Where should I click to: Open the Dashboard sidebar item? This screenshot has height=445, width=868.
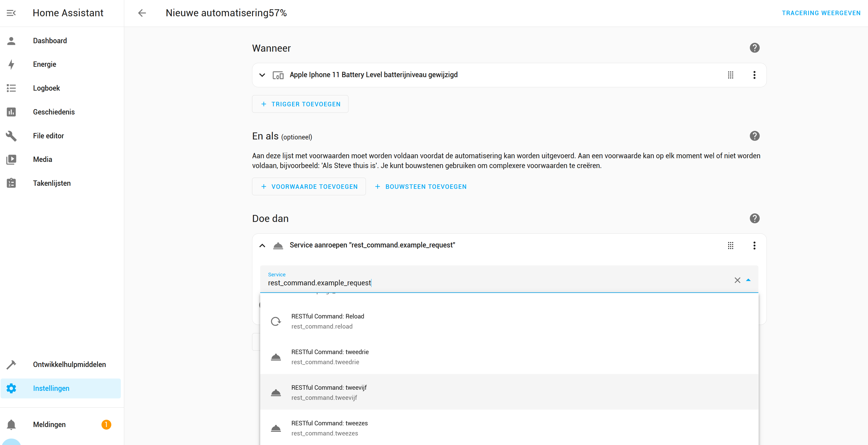point(61,41)
